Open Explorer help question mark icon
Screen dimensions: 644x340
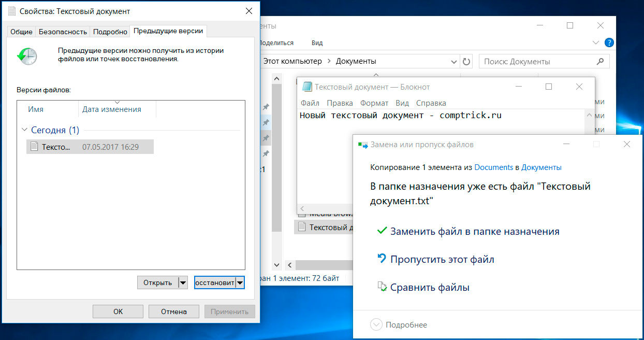pos(609,42)
